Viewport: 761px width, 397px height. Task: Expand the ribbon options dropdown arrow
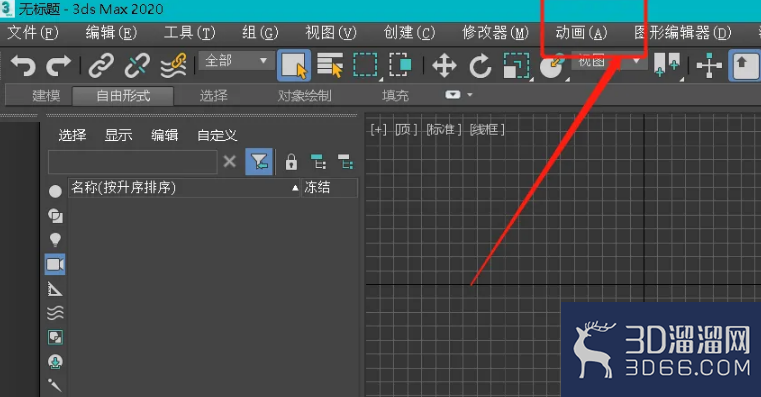pos(469,95)
